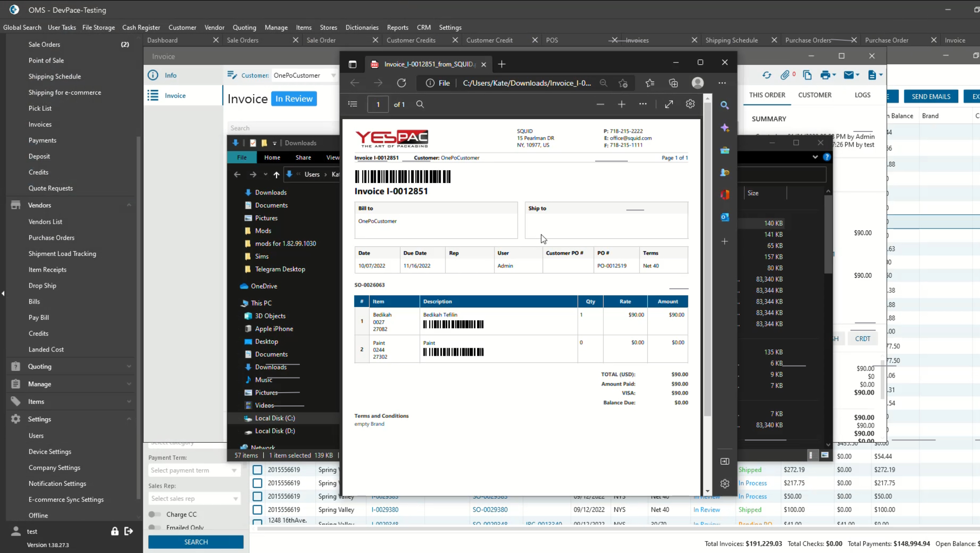This screenshot has width=980, height=553.
Task: Check the Spring Valley I-0029380 row checkbox
Action: click(x=257, y=509)
